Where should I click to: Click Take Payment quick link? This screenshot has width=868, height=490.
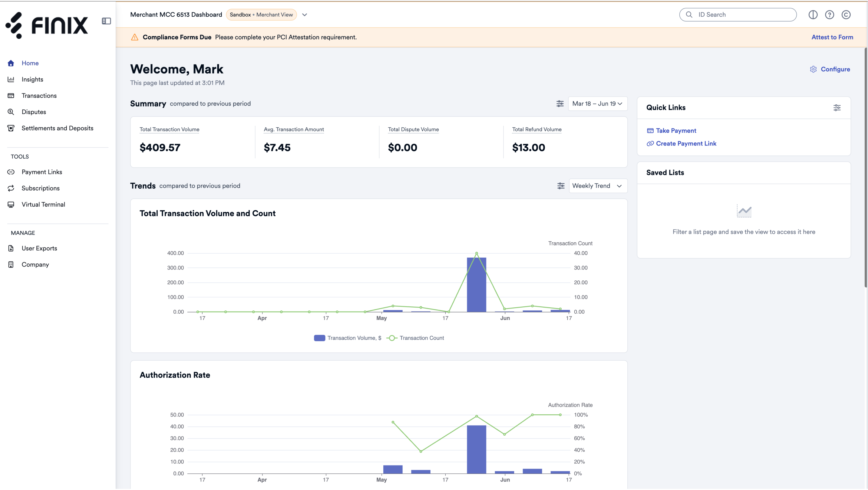click(675, 131)
